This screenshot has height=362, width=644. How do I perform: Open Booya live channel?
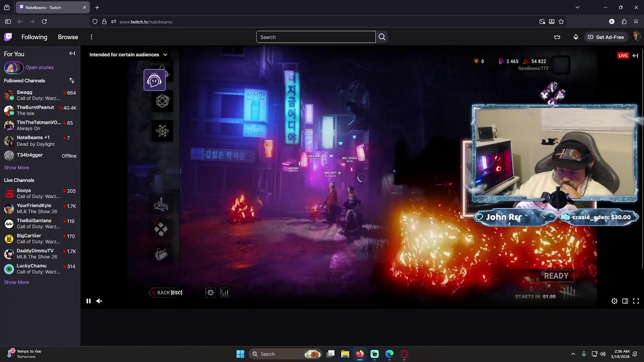coord(40,193)
